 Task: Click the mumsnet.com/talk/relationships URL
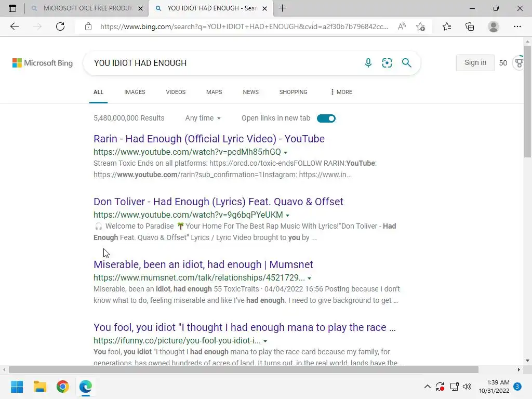click(199, 277)
